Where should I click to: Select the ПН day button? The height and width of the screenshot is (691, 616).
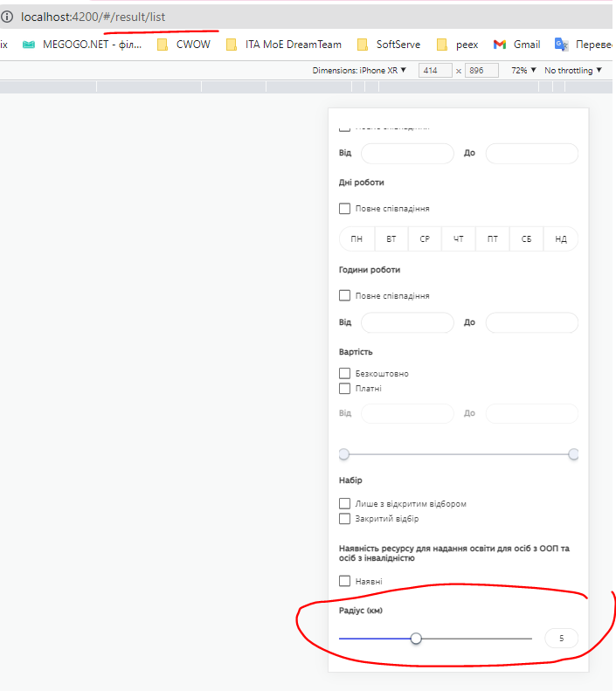tap(356, 238)
